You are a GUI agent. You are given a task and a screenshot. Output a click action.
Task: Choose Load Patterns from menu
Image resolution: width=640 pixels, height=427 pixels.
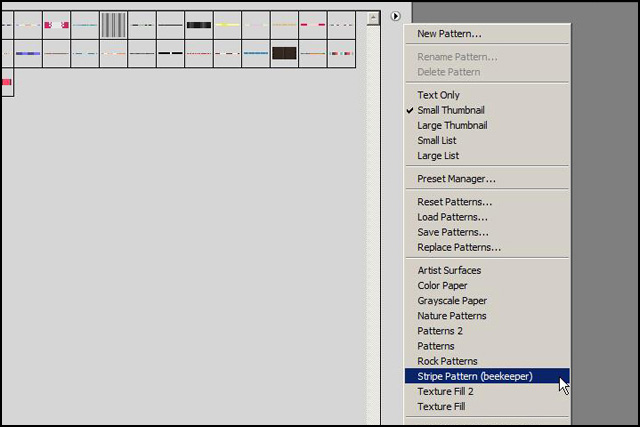tap(452, 217)
